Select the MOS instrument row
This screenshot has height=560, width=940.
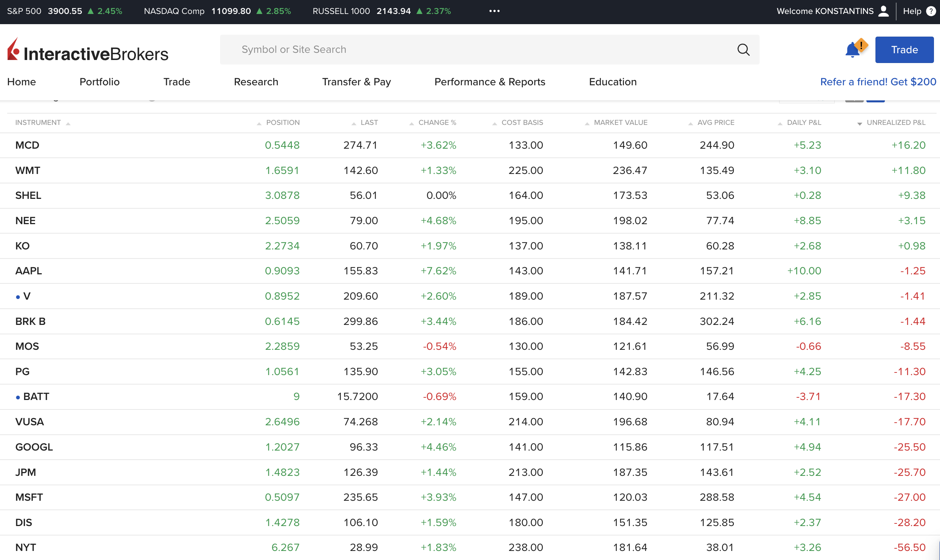(470, 346)
